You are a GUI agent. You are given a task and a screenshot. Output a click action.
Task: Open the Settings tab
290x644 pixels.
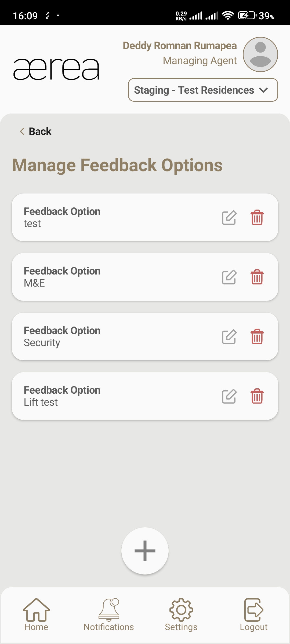click(181, 614)
